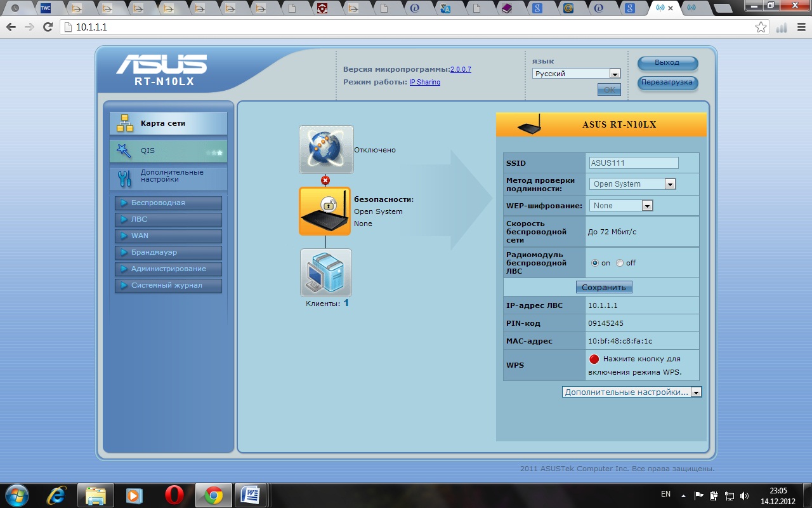Expand the ЛВС menu section

(168, 220)
